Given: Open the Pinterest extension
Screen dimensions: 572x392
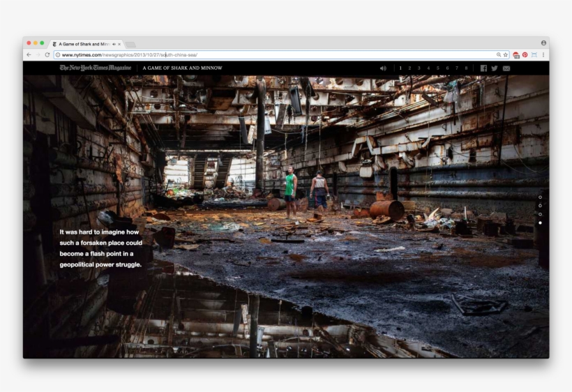Looking at the screenshot, I should point(525,54).
